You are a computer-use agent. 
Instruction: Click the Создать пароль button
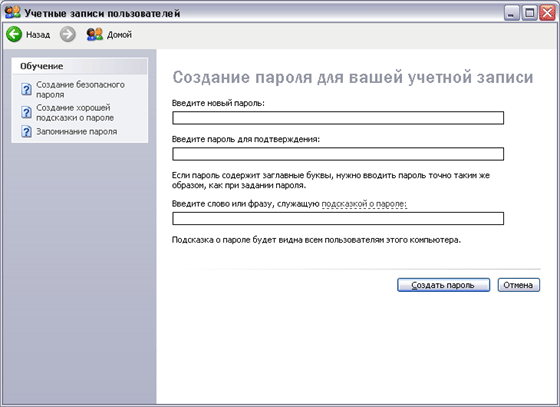pos(443,285)
